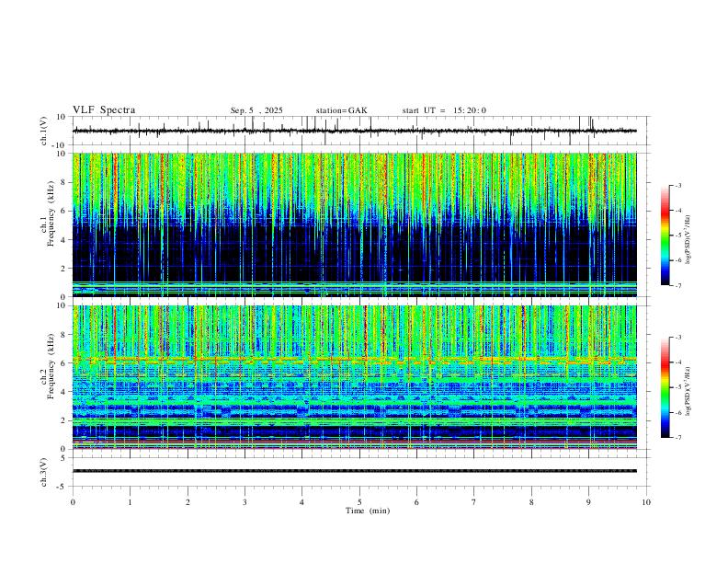Click time axis tick label "3"
The image size is (728, 563).
245,502
